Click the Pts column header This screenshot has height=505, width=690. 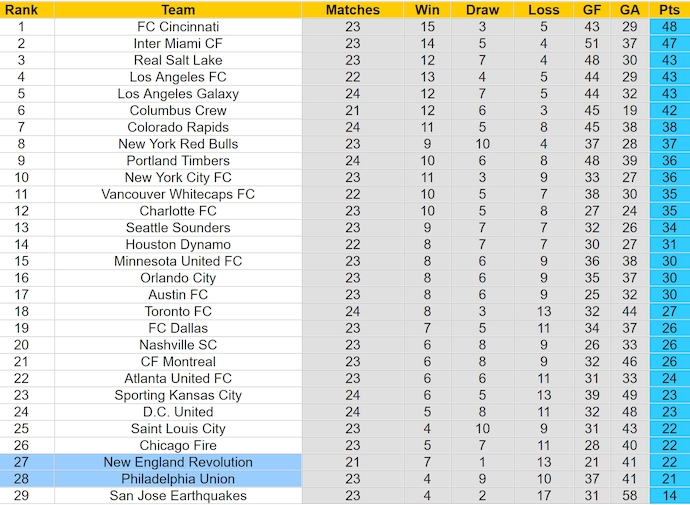tap(668, 10)
